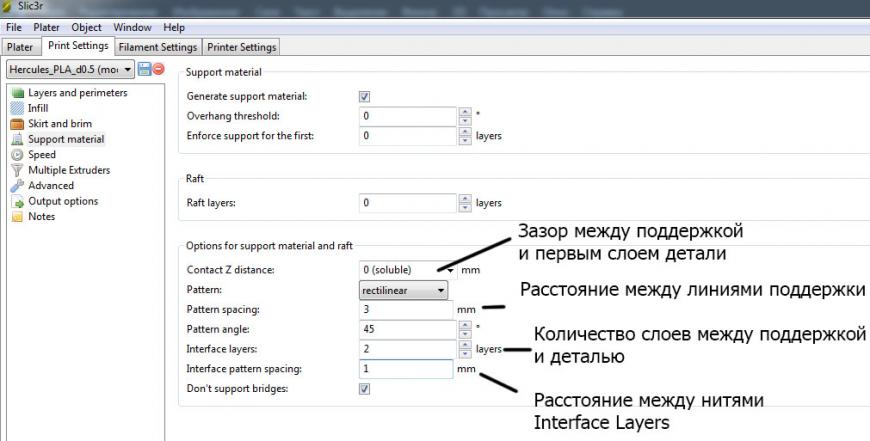Viewport: 870px width, 441px height.
Task: Click the Slic3r title bar app icon
Action: point(7,6)
